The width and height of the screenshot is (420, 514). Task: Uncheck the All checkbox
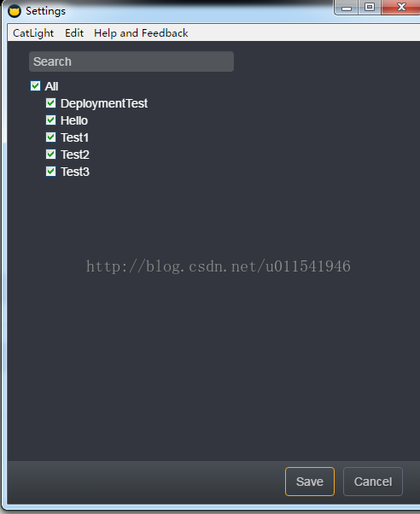click(x=35, y=86)
